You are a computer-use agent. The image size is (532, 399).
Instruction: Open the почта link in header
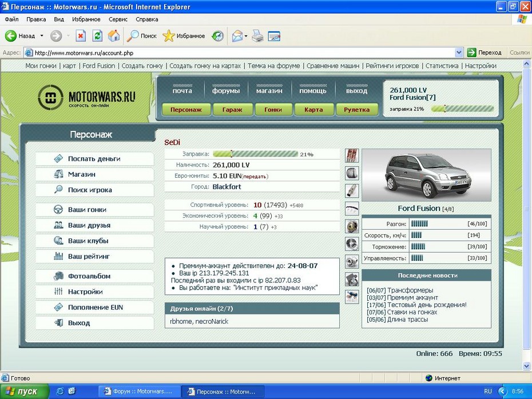click(x=182, y=90)
